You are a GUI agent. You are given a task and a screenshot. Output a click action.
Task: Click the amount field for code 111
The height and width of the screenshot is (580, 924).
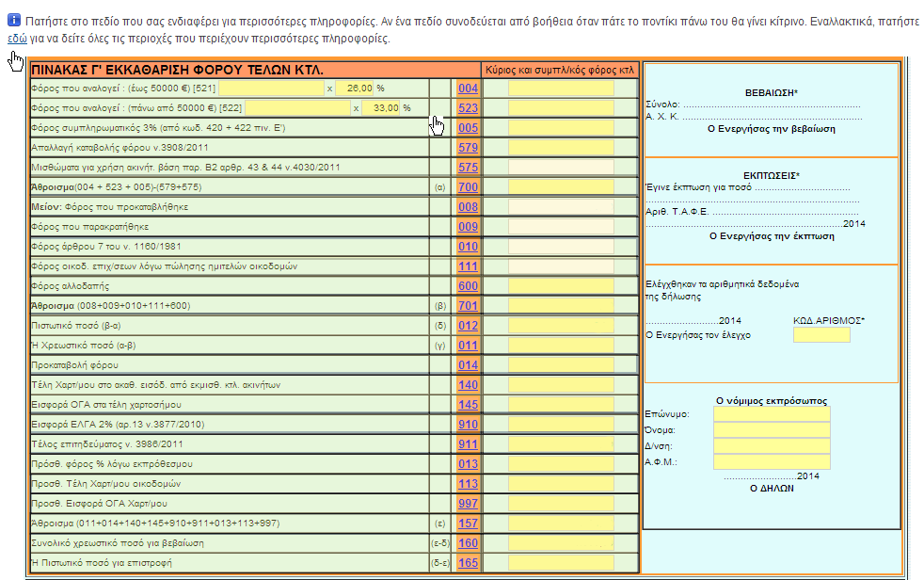pos(561,266)
